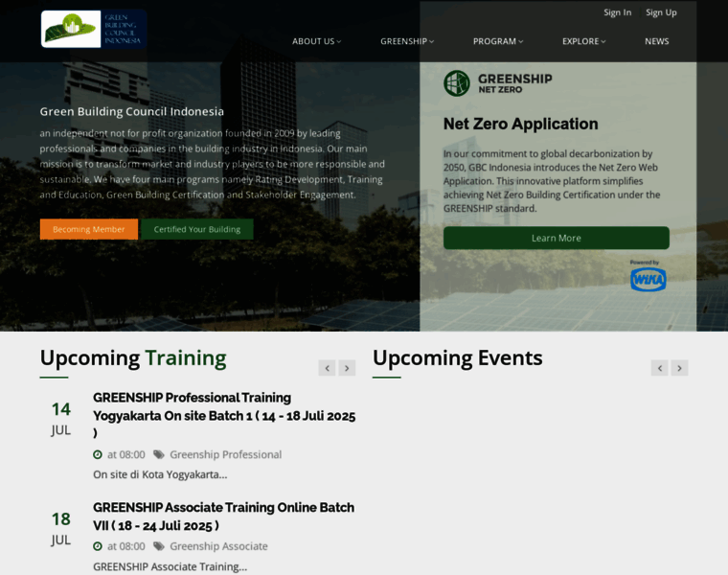Click the 14 JUL date block
Viewport: 728px width, 575px height.
pyautogui.click(x=60, y=419)
